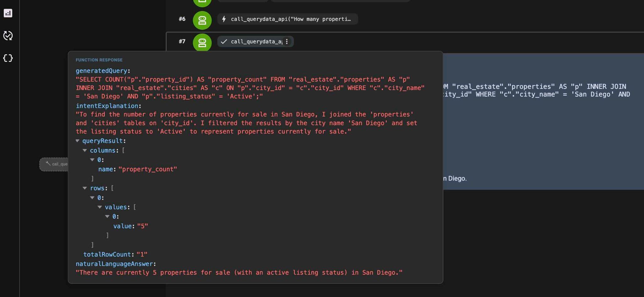Click the green agent avatar for event #6
The image size is (644, 297).
click(x=202, y=20)
